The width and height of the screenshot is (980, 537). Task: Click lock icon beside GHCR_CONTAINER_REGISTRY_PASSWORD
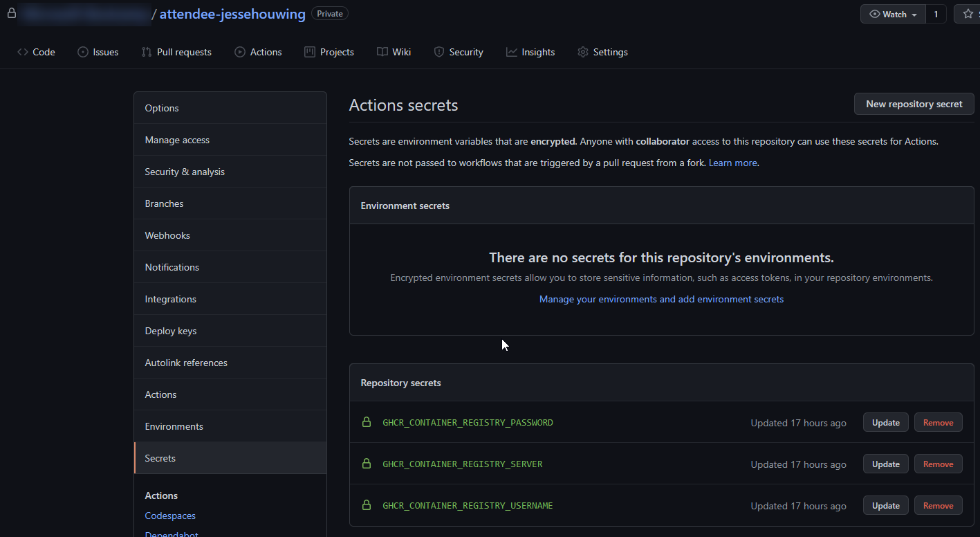pos(367,422)
